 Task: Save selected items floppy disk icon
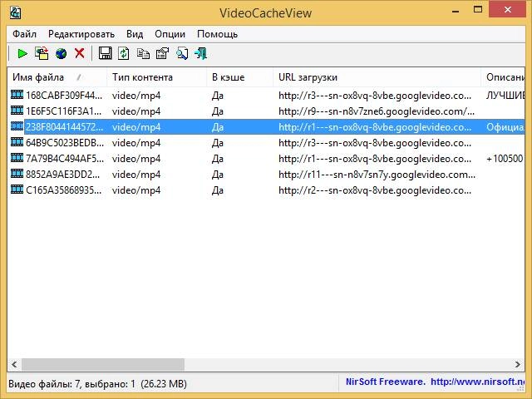[x=106, y=53]
